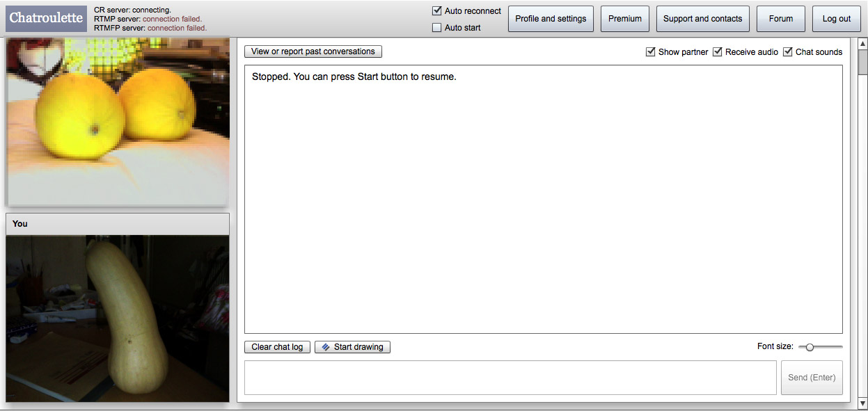The width and height of the screenshot is (868, 411).
Task: Click the Log out button
Action: [837, 19]
